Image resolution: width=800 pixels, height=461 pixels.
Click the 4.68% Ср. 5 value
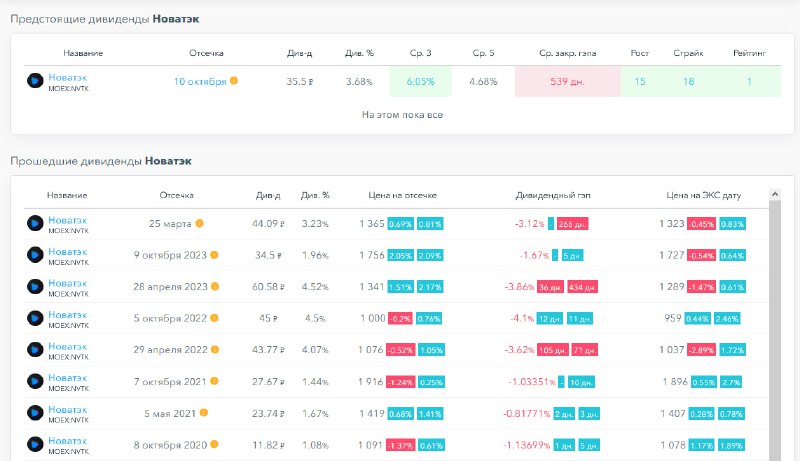point(483,82)
